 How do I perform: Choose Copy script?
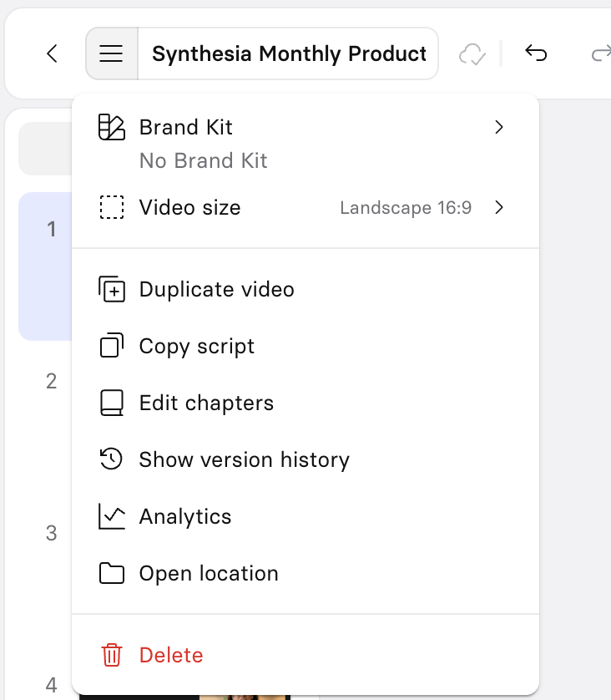(305, 346)
